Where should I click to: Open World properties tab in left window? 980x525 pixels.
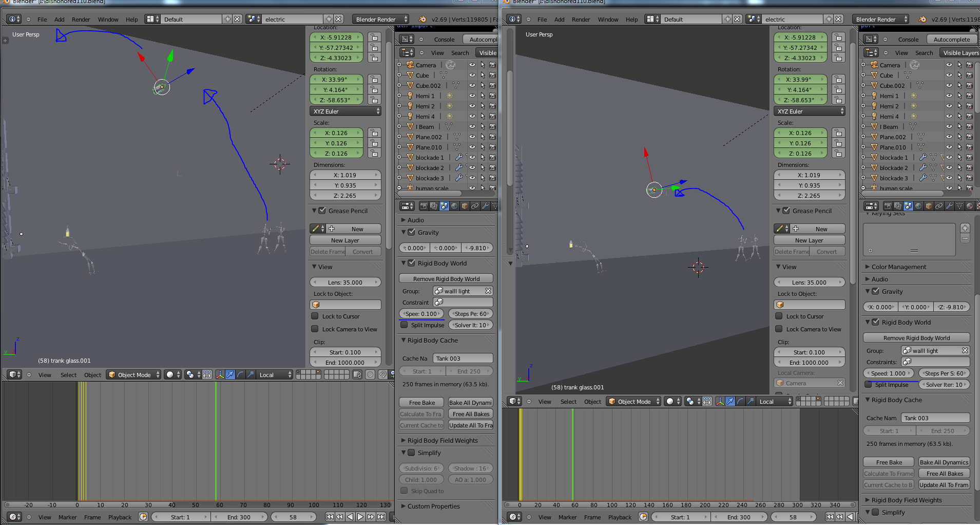455,206
